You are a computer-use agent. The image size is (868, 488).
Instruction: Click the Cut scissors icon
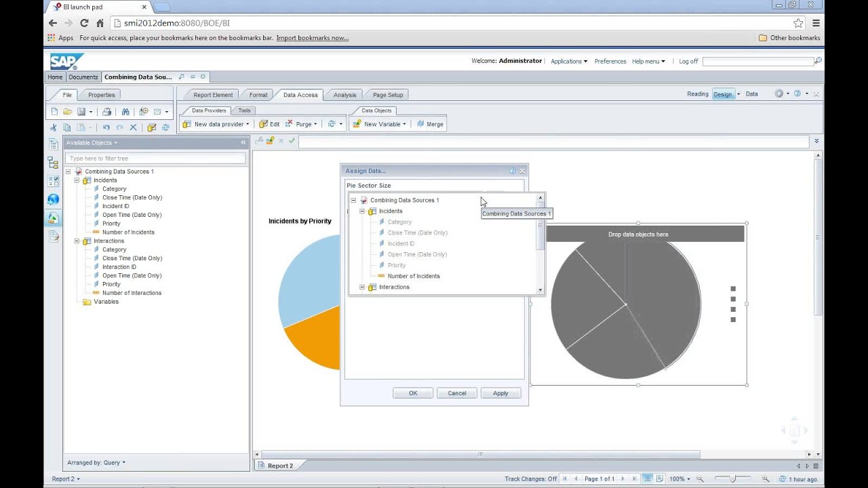pyautogui.click(x=54, y=127)
